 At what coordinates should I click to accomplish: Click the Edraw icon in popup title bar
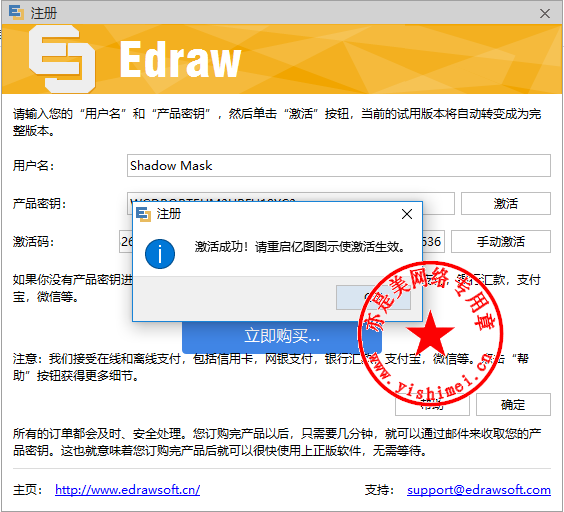144,214
